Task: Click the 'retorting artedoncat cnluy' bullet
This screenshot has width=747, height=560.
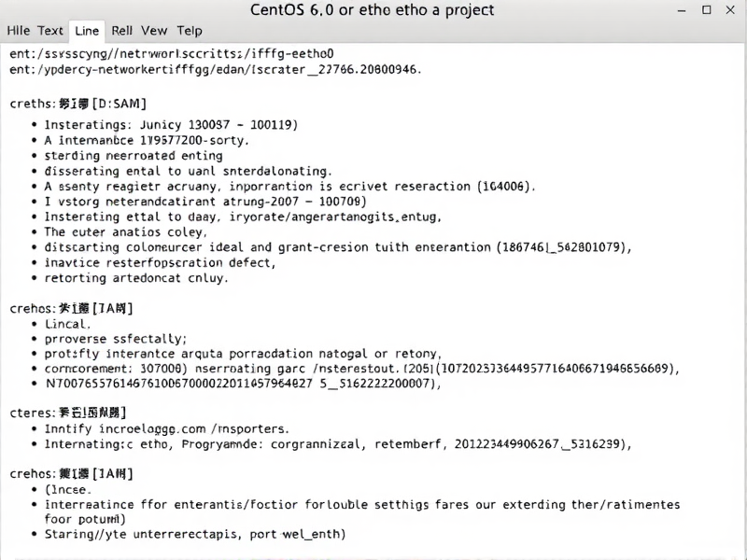Action: (x=136, y=277)
